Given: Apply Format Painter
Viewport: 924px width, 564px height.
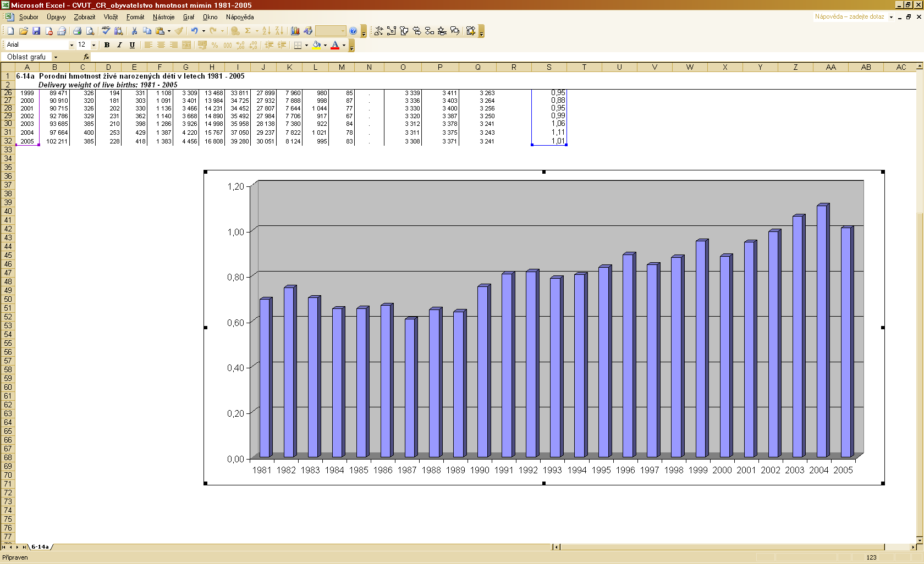Looking at the screenshot, I should coord(179,31).
